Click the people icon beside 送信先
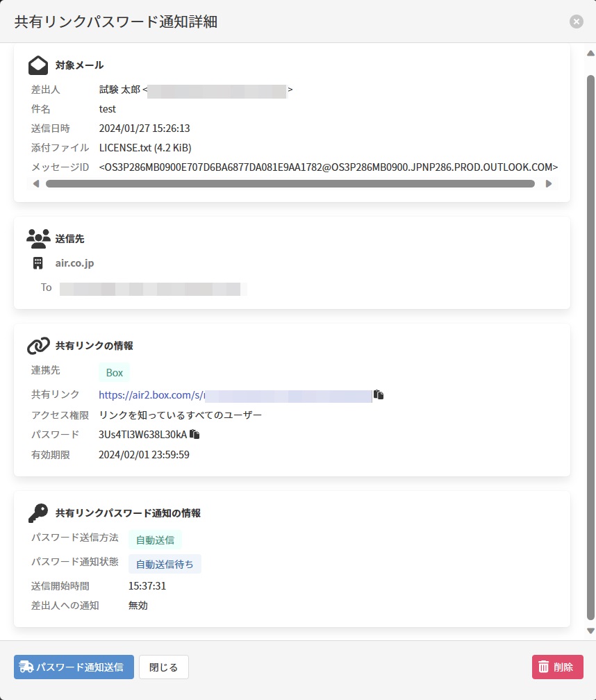Viewport: 596px width, 700px height. (38, 238)
